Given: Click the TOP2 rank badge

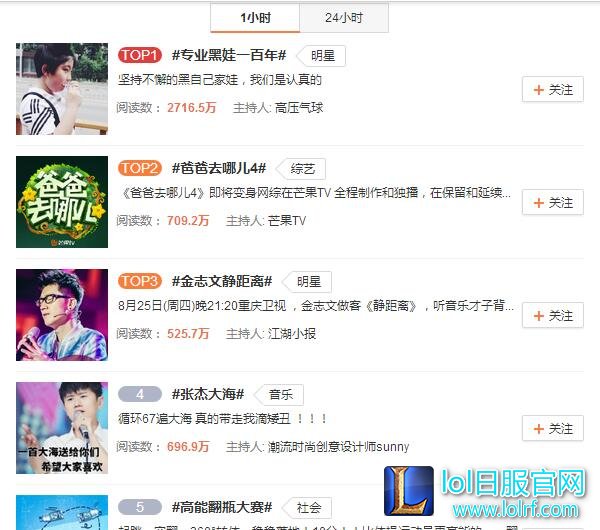Looking at the screenshot, I should (x=140, y=168).
